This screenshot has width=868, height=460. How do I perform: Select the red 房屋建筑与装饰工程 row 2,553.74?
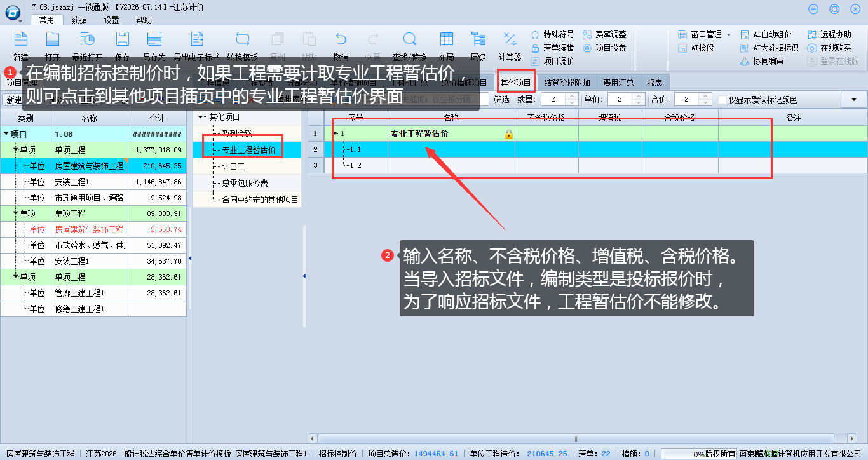click(93, 229)
